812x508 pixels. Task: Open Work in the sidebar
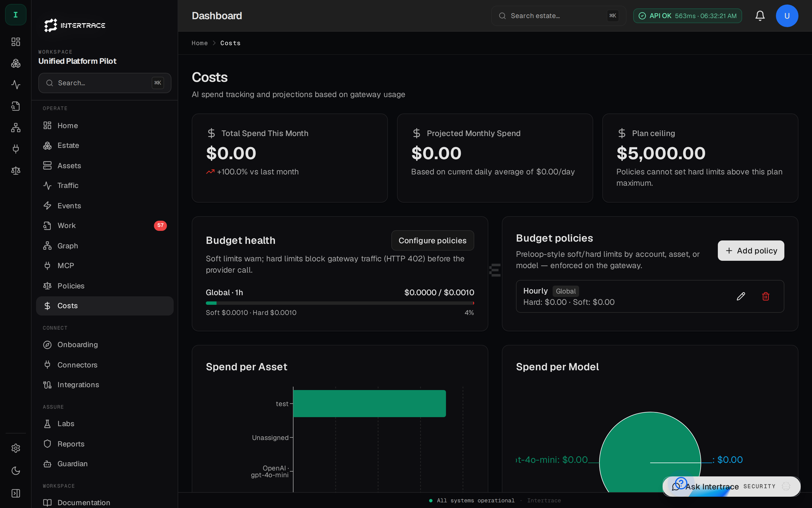tap(105, 225)
